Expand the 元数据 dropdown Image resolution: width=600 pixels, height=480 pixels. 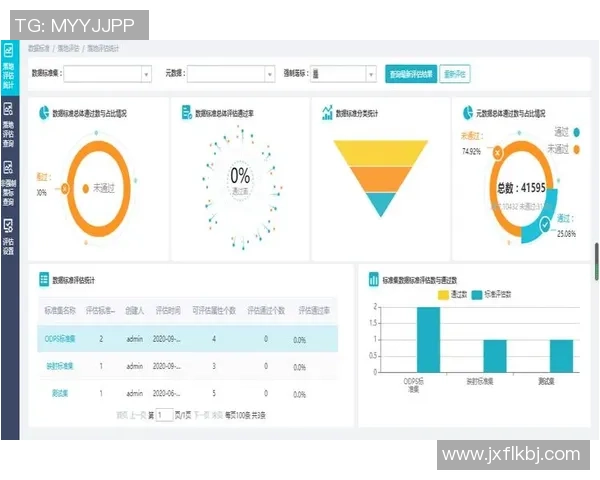(x=239, y=74)
